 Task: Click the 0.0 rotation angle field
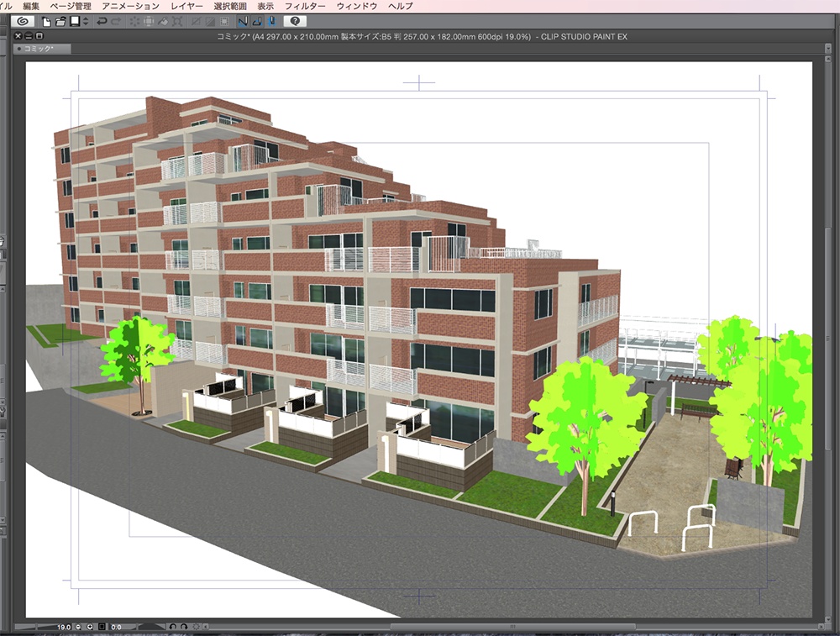[116, 627]
